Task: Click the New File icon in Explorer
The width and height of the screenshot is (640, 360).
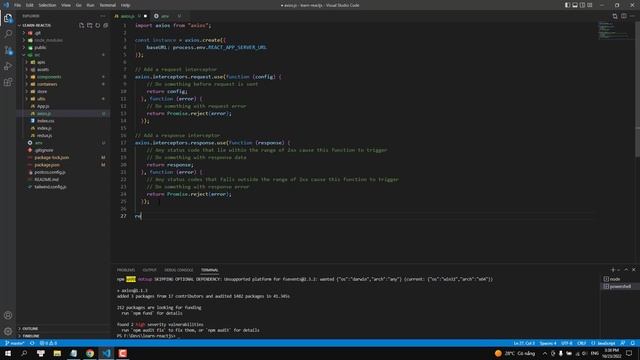Action: (81, 25)
